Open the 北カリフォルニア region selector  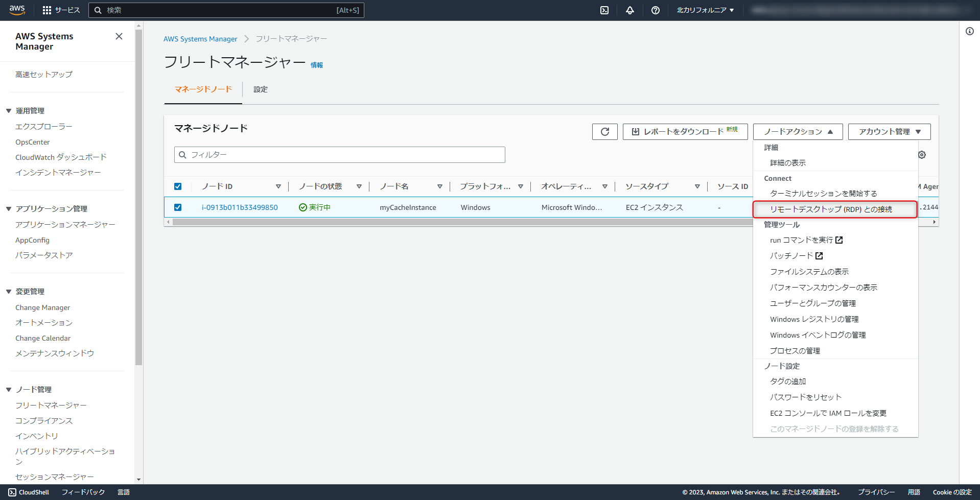click(x=705, y=10)
